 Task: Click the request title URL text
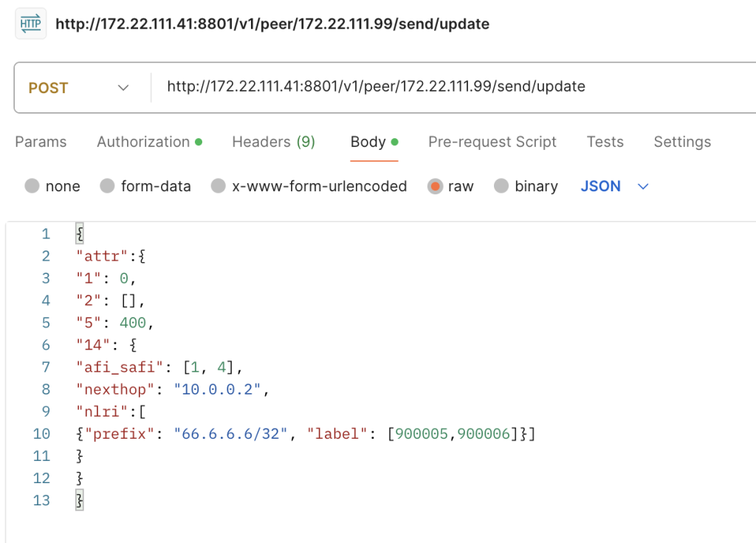pyautogui.click(x=272, y=24)
